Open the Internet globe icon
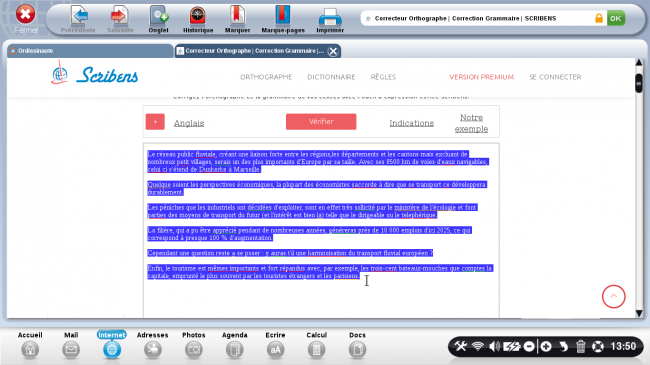650x365 pixels. click(x=112, y=350)
